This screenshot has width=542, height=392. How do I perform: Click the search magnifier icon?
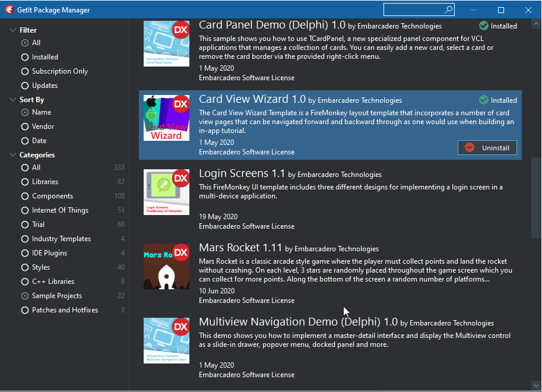pyautogui.click(x=448, y=10)
